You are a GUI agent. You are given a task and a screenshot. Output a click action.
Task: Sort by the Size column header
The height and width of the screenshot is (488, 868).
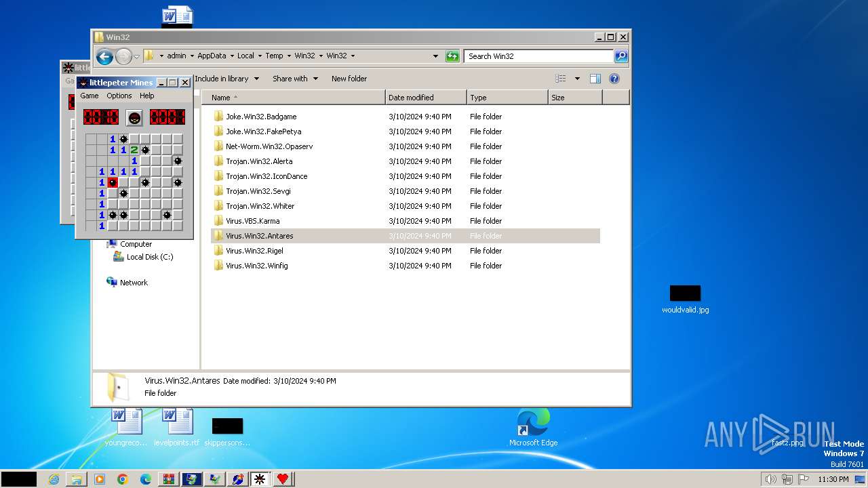[575, 98]
